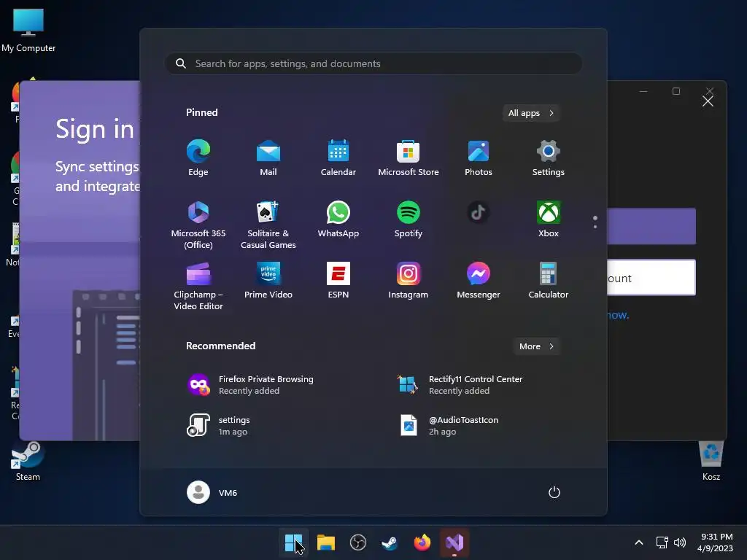
Task: Show hidden system tray icons
Action: point(639,542)
